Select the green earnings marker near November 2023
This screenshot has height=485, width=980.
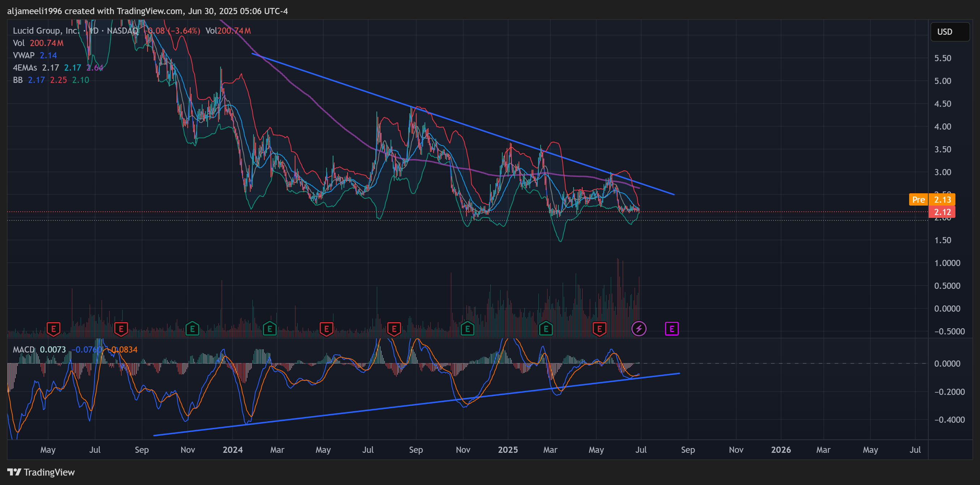(192, 329)
